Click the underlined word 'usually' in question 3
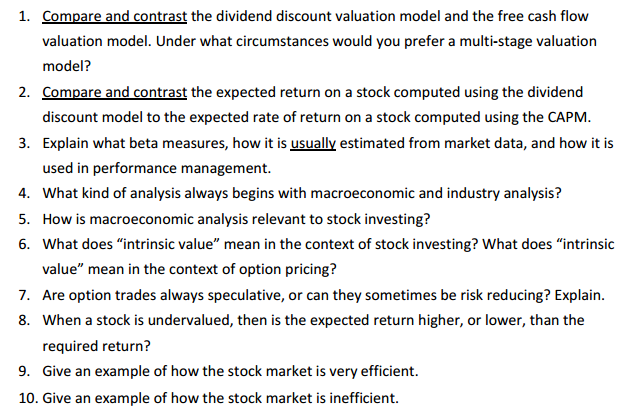Image resolution: width=634 pixels, height=414 pixels. [x=313, y=144]
